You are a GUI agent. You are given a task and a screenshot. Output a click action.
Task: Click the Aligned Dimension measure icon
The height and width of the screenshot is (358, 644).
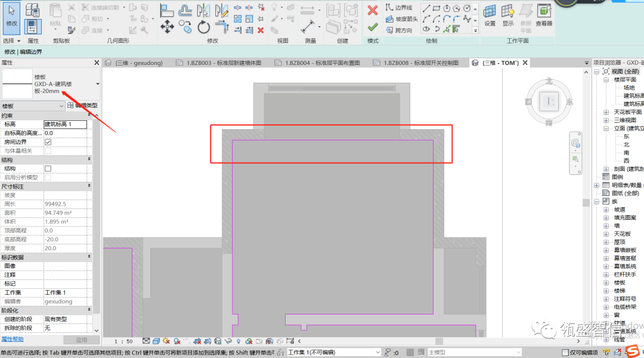point(308,27)
